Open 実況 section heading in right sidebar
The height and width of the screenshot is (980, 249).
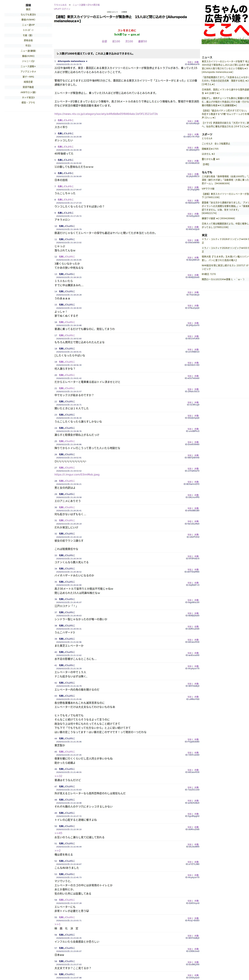pos(205,235)
